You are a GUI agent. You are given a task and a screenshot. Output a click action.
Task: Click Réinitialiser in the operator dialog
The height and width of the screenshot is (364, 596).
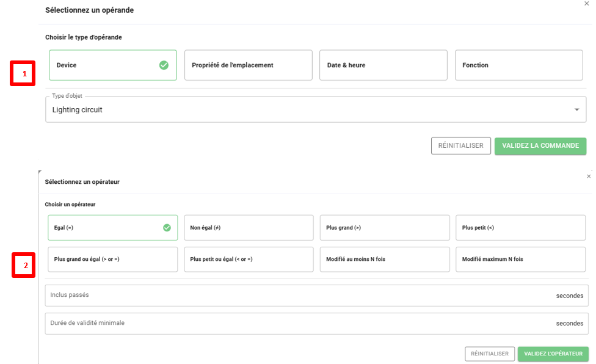click(x=489, y=354)
